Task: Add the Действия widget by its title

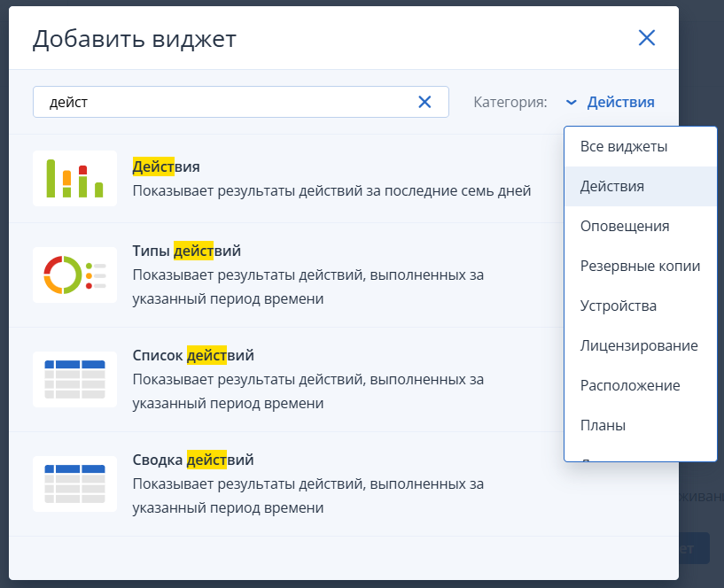Action: click(x=167, y=166)
